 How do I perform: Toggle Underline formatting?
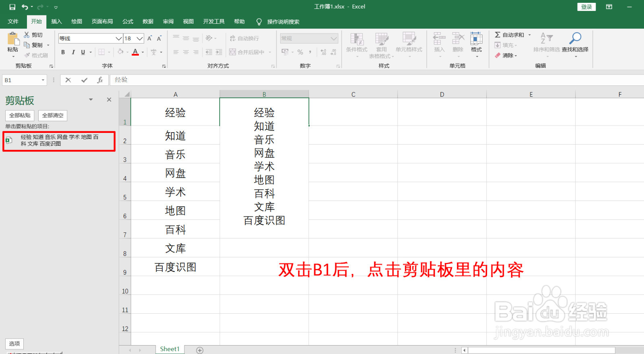83,52
